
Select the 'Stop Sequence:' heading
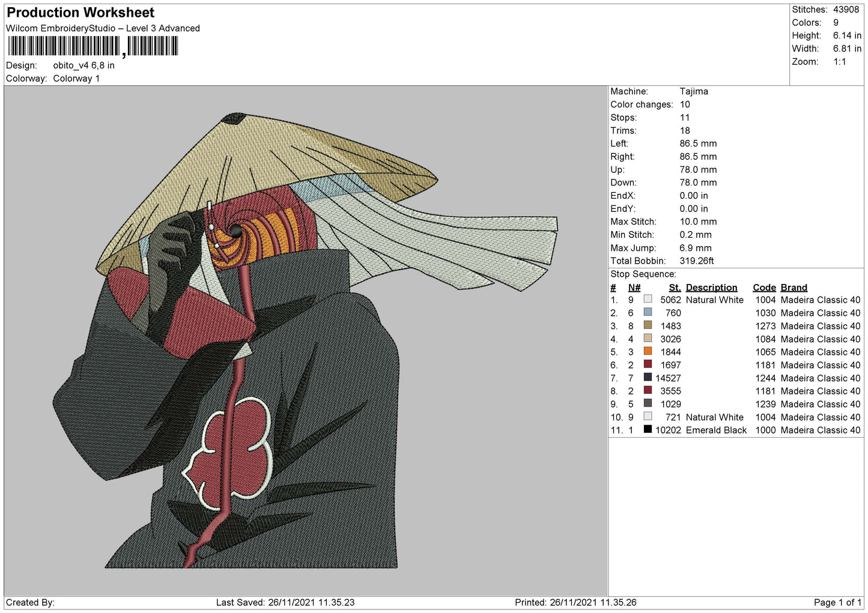coord(643,274)
